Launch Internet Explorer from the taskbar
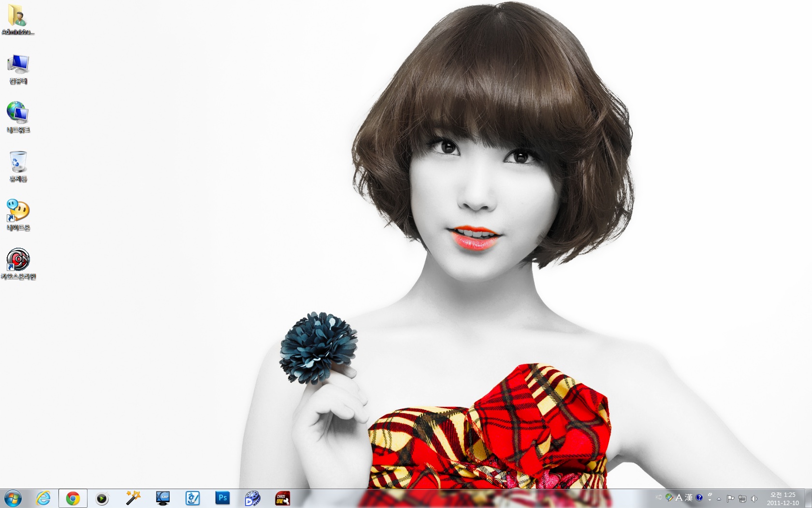 coord(43,498)
